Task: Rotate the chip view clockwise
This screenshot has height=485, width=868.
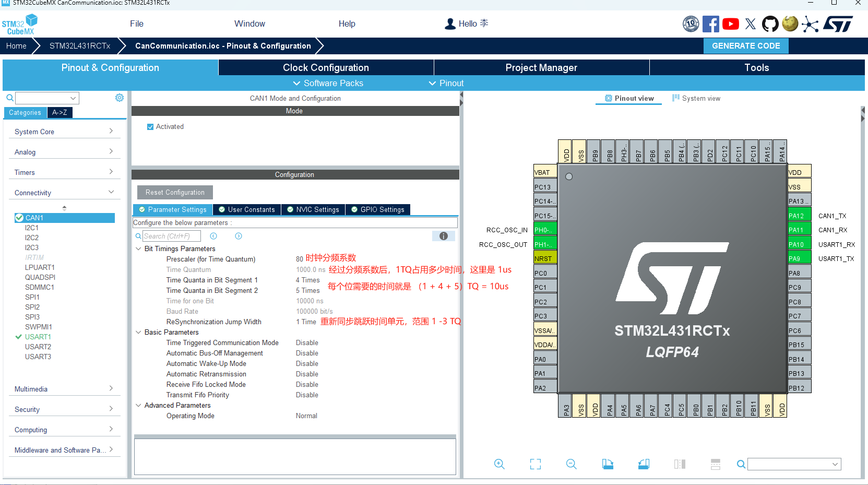Action: pos(608,464)
